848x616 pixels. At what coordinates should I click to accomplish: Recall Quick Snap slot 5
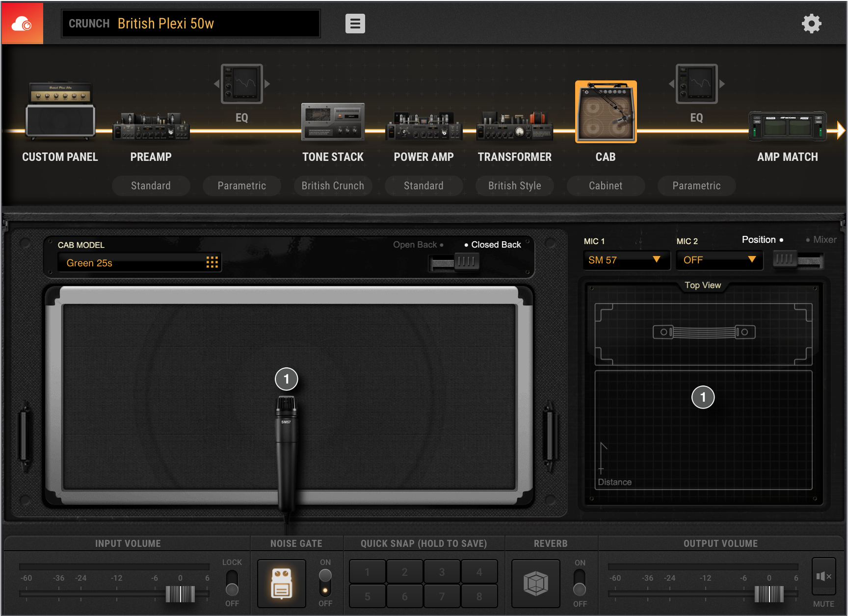point(367,596)
